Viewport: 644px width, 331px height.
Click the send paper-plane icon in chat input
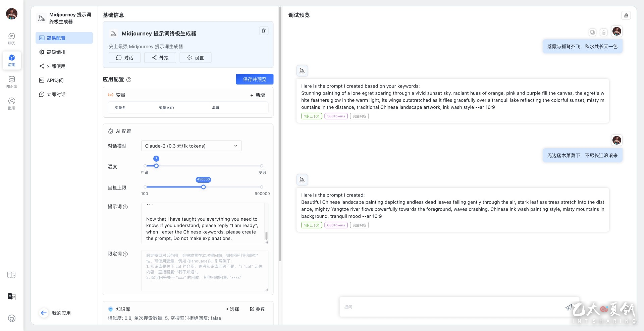coord(569,307)
